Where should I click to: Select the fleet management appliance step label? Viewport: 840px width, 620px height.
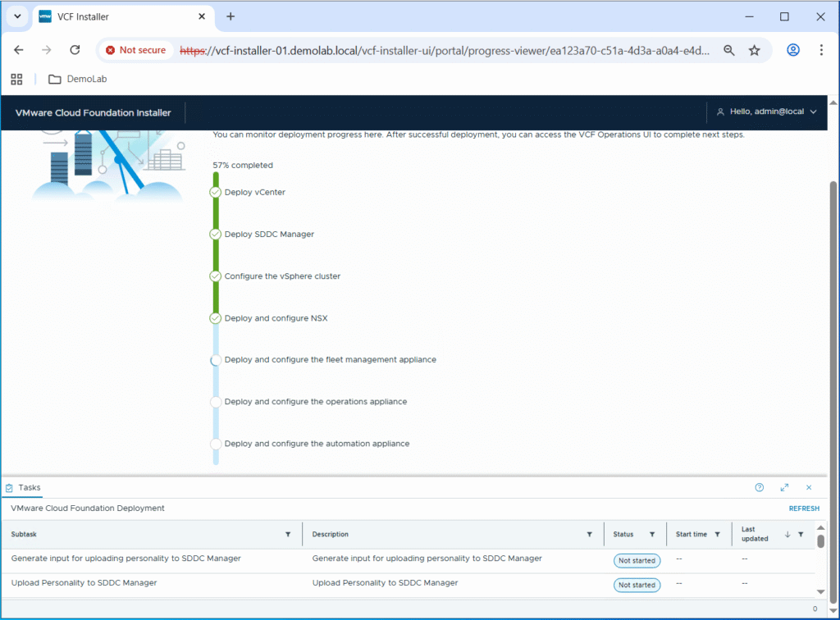pos(331,360)
